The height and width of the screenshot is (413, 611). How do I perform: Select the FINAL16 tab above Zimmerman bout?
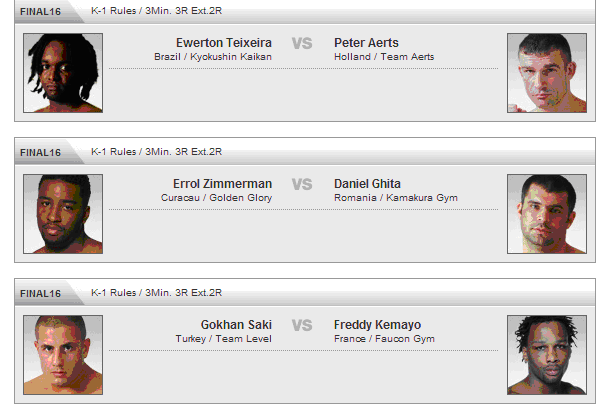coord(41,153)
